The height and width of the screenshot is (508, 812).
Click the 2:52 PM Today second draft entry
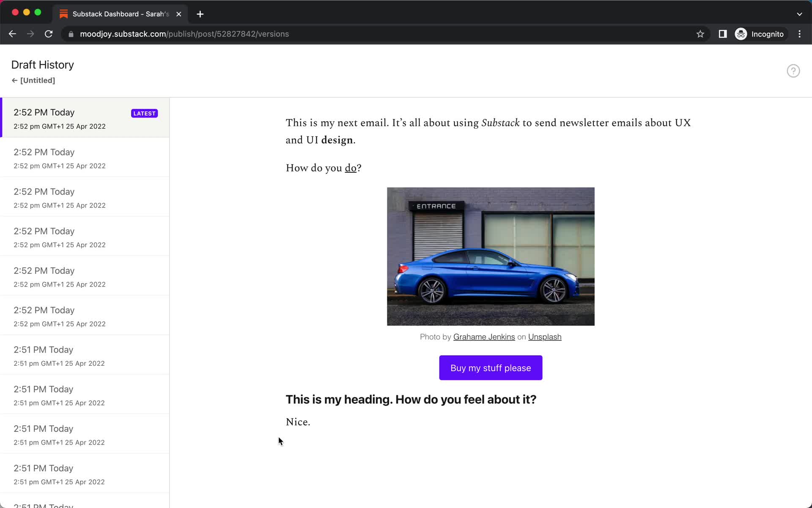point(85,157)
